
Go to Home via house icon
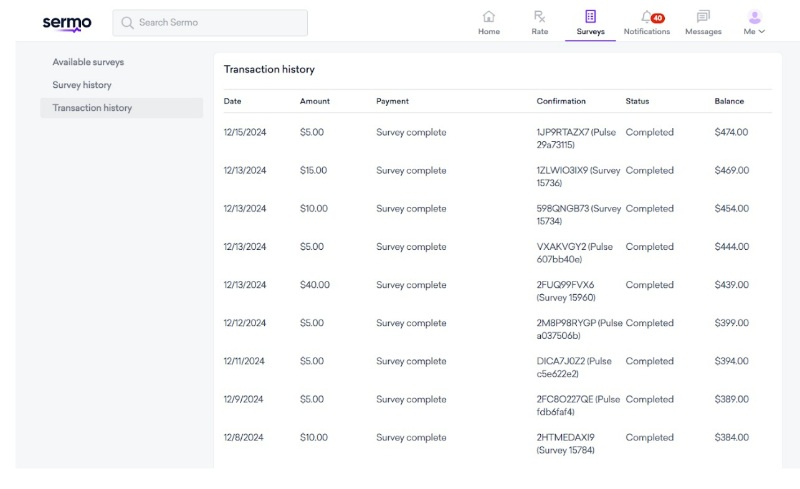(489, 16)
